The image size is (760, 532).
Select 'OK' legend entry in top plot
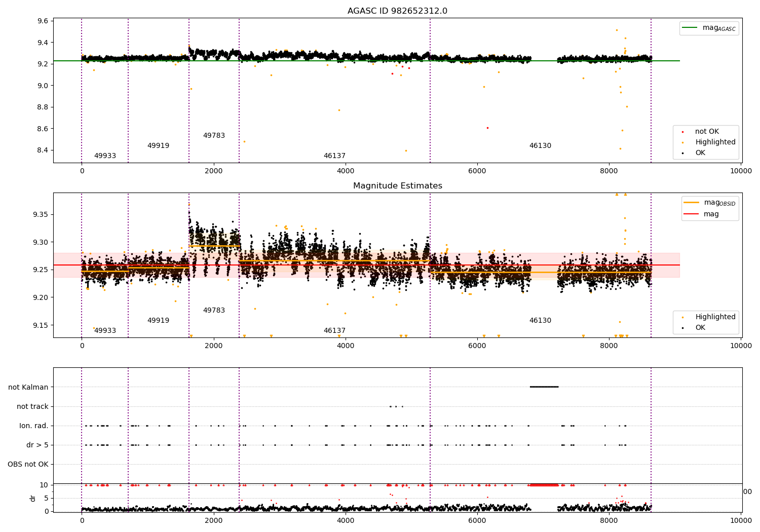coord(700,153)
